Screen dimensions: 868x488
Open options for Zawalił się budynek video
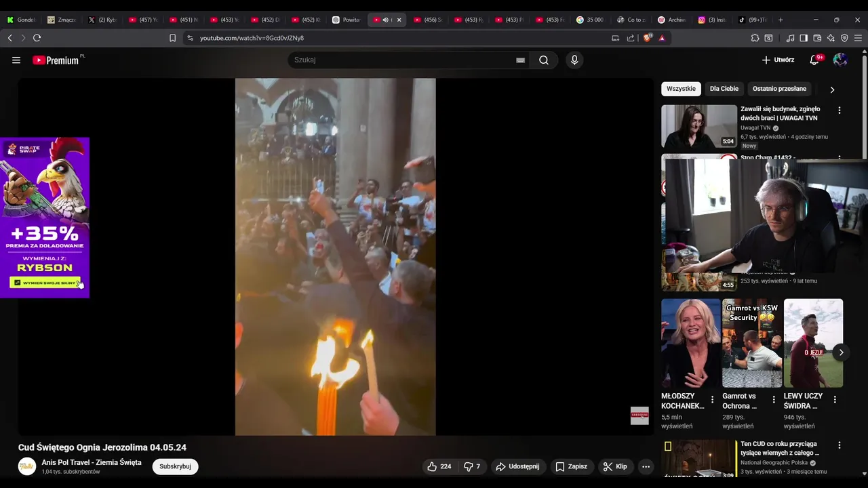(840, 110)
